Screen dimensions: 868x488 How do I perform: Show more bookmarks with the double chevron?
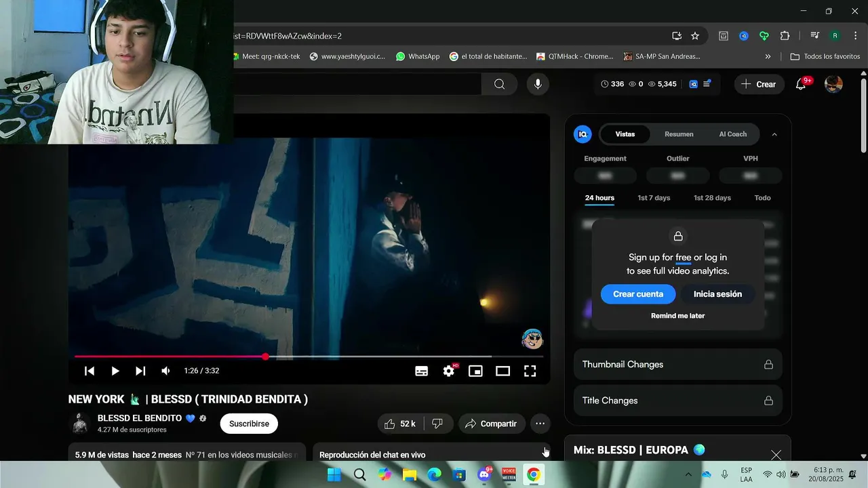coord(768,56)
